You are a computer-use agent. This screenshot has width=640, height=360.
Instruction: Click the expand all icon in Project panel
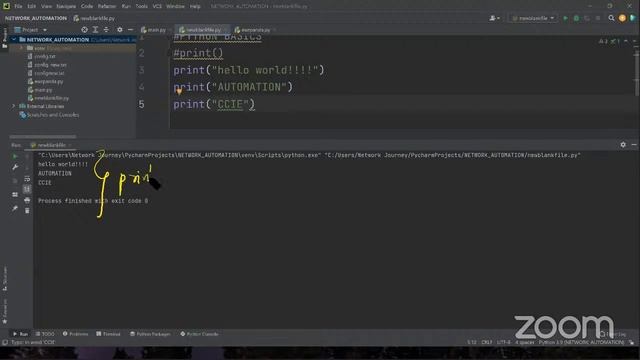tap(96, 30)
